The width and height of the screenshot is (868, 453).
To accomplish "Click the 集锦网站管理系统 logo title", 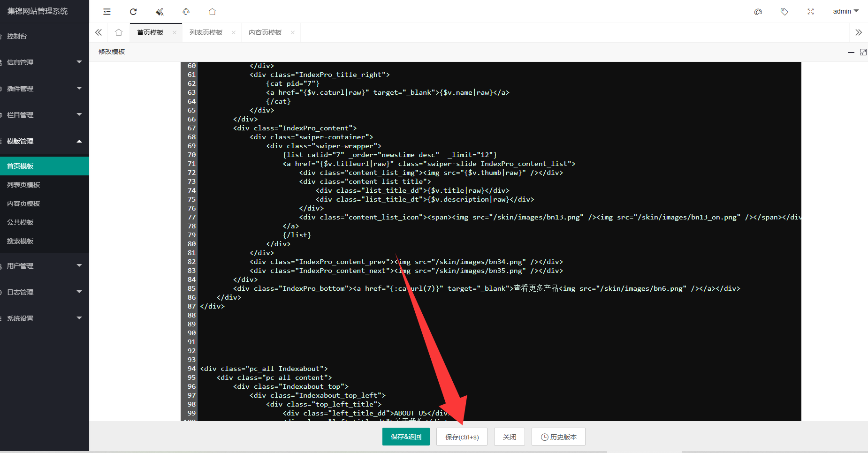I will (x=38, y=11).
